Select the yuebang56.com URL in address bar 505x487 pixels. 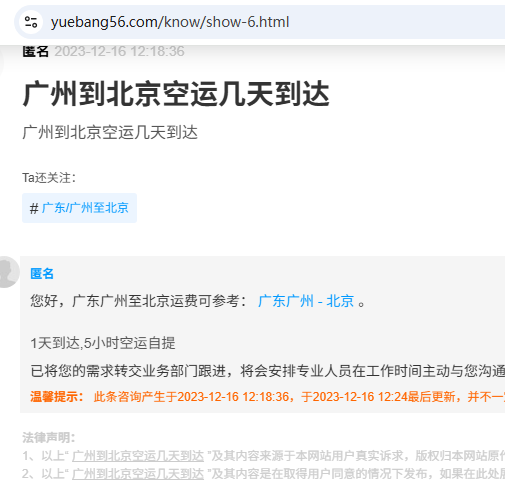click(170, 22)
